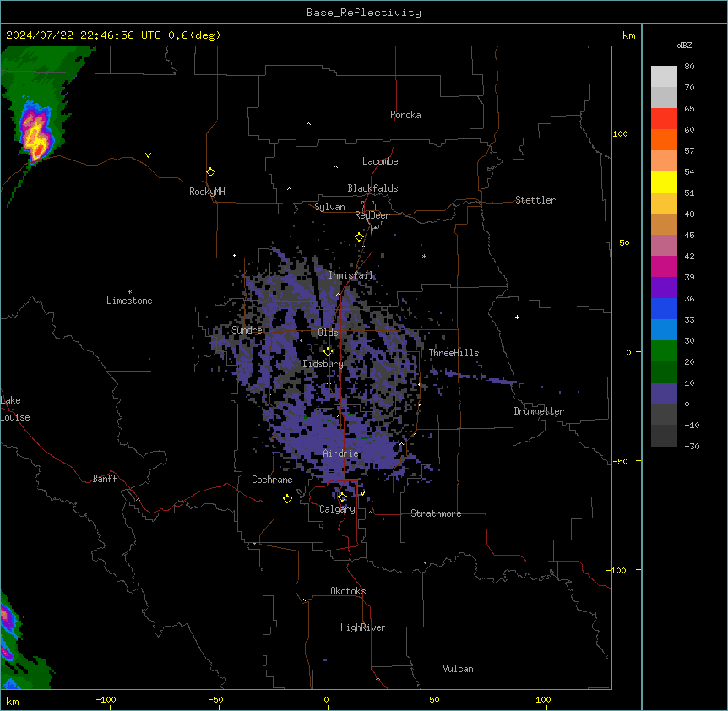Click the HighRiver label

(x=363, y=627)
